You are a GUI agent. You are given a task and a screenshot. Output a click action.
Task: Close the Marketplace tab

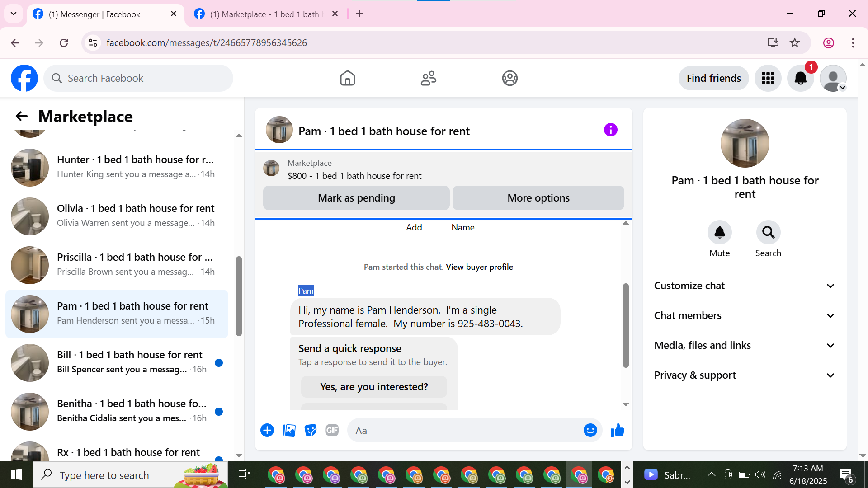click(x=335, y=14)
